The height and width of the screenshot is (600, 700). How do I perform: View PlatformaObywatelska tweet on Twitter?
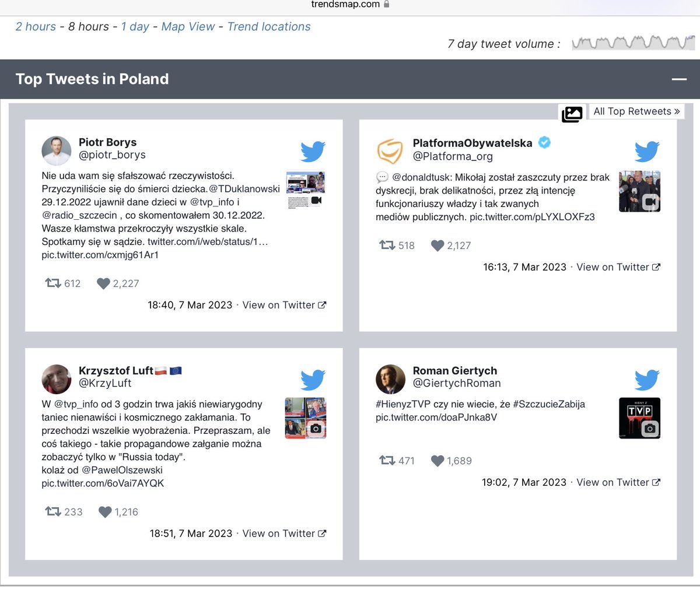pos(618,267)
